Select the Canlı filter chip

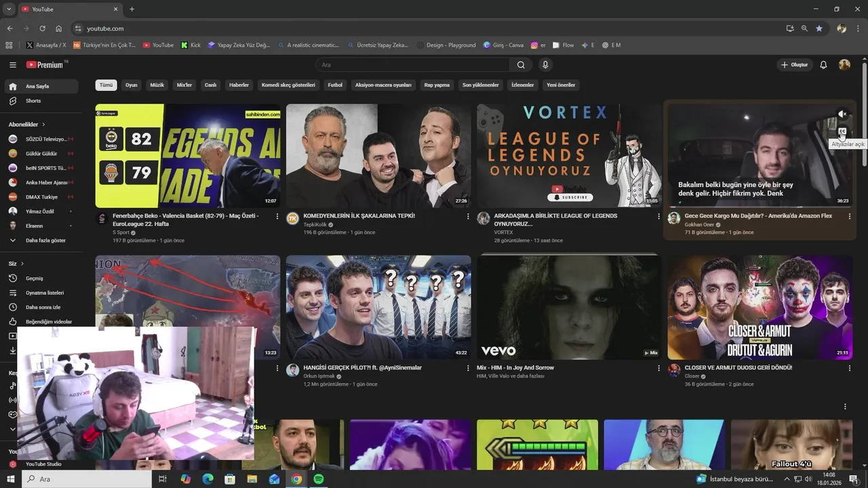pyautogui.click(x=211, y=85)
